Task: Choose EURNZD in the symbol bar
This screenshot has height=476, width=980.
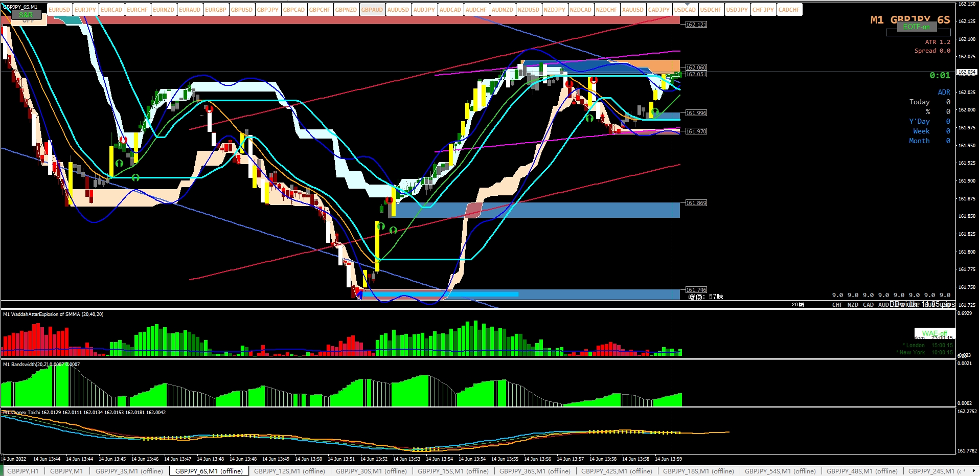Action: click(164, 10)
